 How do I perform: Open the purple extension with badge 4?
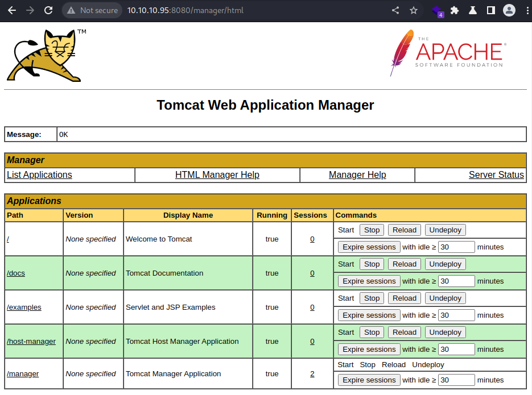(x=438, y=11)
